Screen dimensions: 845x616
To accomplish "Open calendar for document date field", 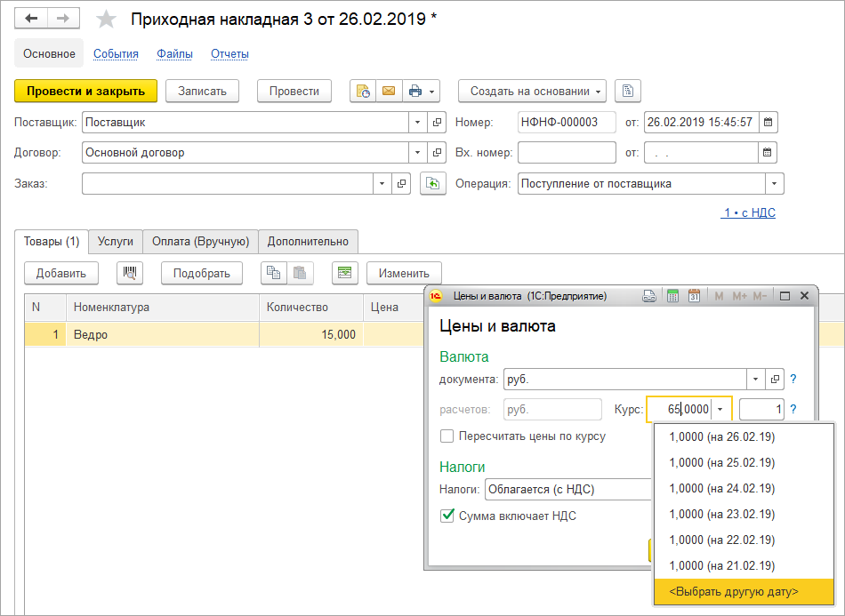I will [768, 123].
